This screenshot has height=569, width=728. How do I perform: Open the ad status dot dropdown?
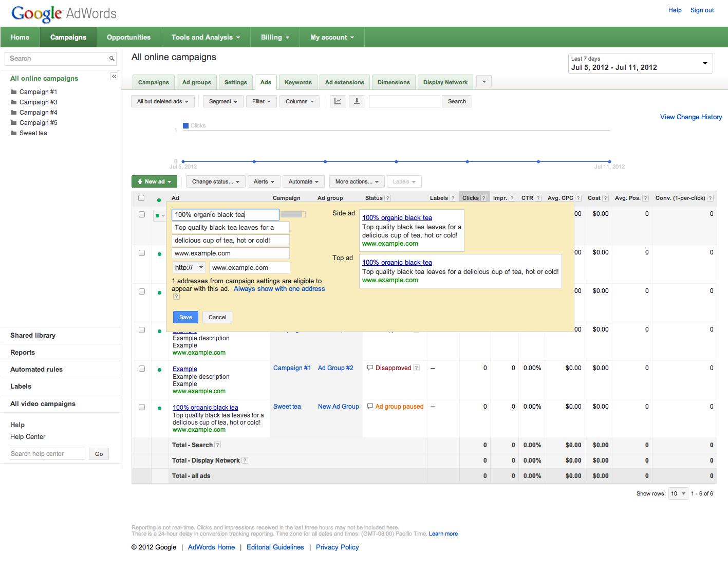coord(160,216)
